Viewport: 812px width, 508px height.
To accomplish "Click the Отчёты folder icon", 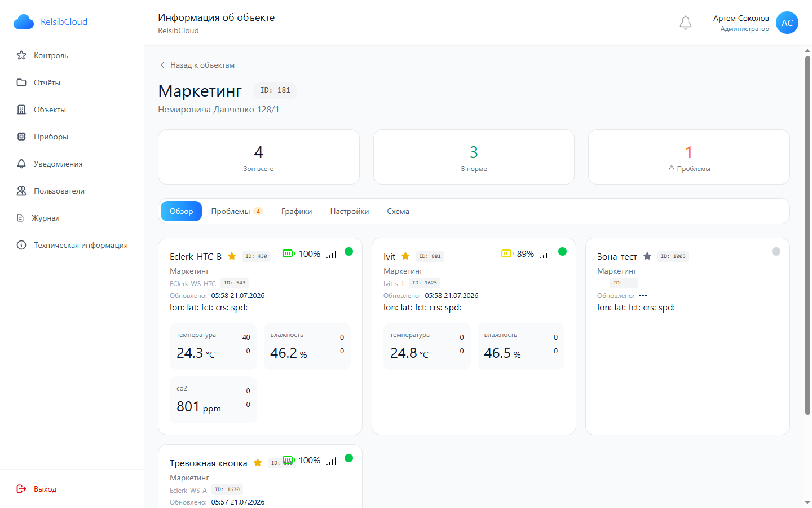I will (21, 82).
